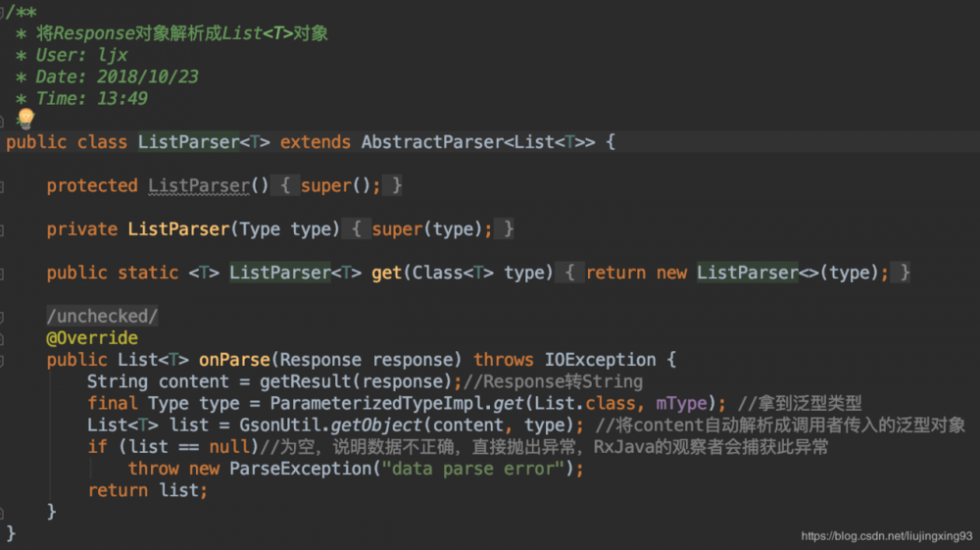Click the fold marker beside @Override
Screen dimensions: 980x550
click(4, 337)
